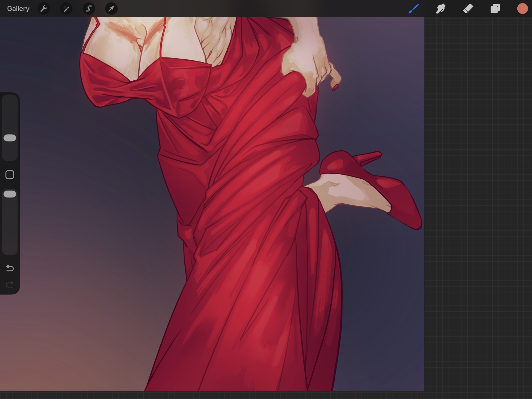Tap the square modify button in sidebar
The width and height of the screenshot is (532, 399).
(10, 175)
